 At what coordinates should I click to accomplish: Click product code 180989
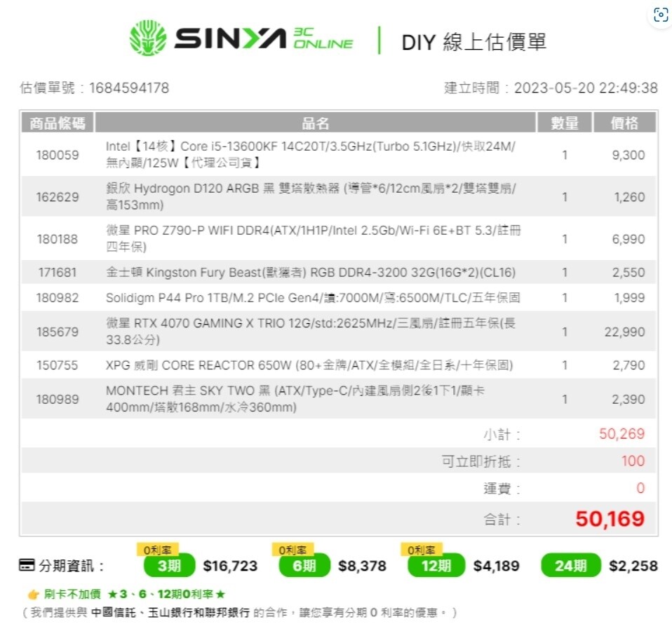[x=58, y=400]
